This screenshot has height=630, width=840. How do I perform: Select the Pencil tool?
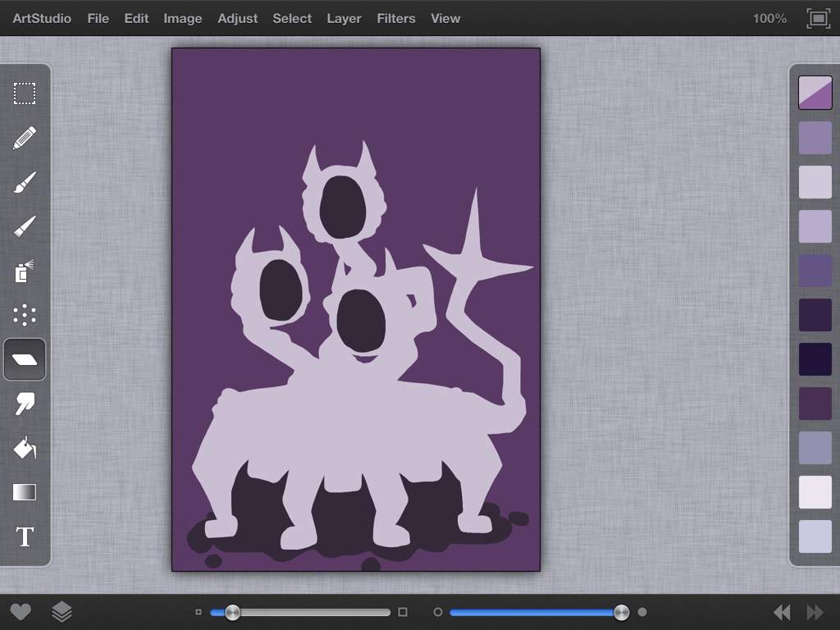click(x=25, y=138)
